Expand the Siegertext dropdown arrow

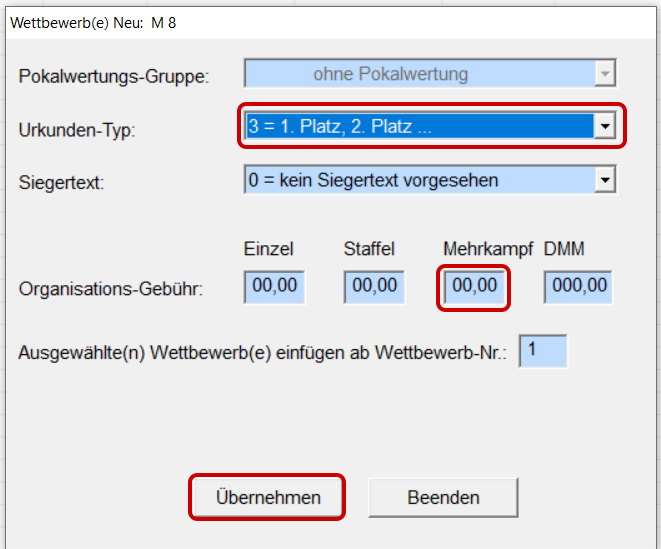[x=603, y=180]
